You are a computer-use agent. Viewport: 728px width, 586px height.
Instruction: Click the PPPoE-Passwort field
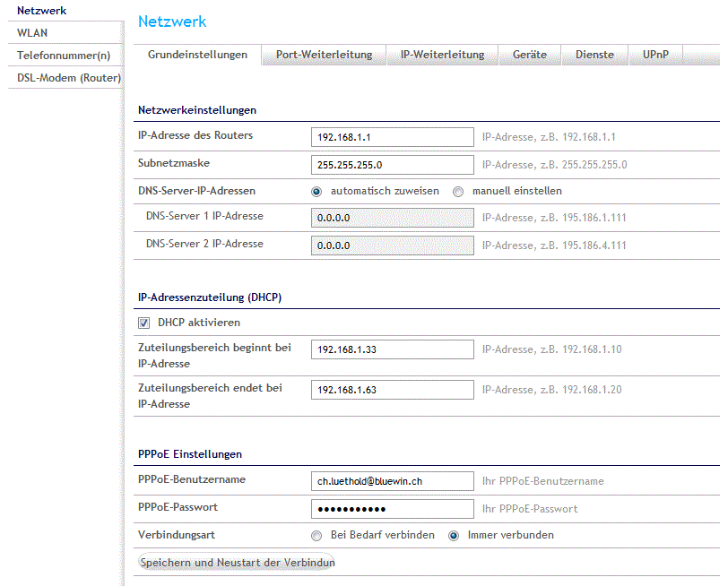point(392,509)
